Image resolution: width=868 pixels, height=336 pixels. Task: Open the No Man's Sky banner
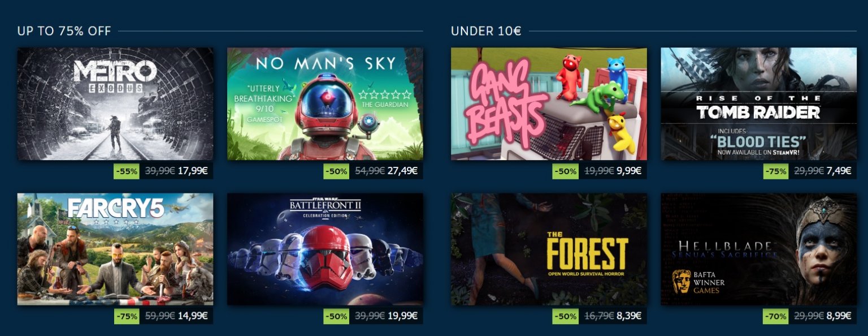[325, 104]
